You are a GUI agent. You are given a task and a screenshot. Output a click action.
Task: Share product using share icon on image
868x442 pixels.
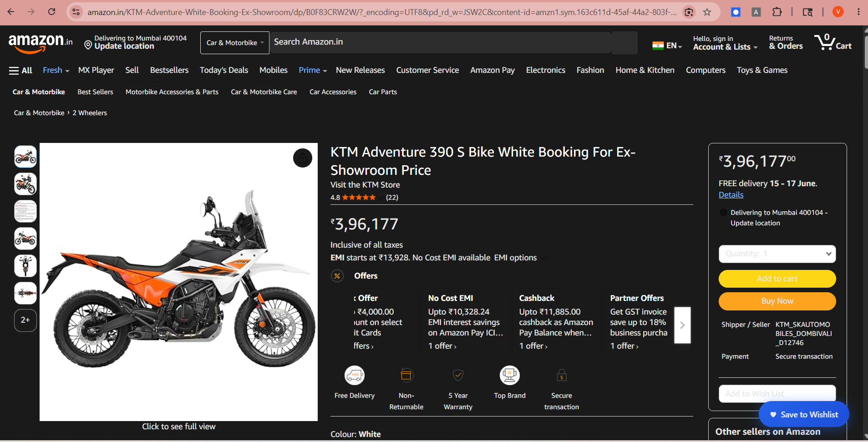click(x=302, y=158)
